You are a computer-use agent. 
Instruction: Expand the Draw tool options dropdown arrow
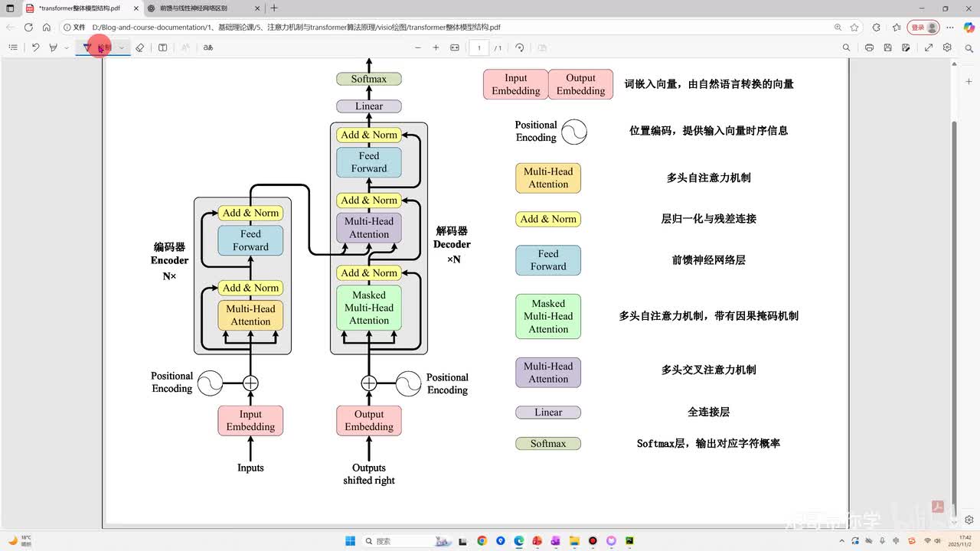[x=121, y=47]
